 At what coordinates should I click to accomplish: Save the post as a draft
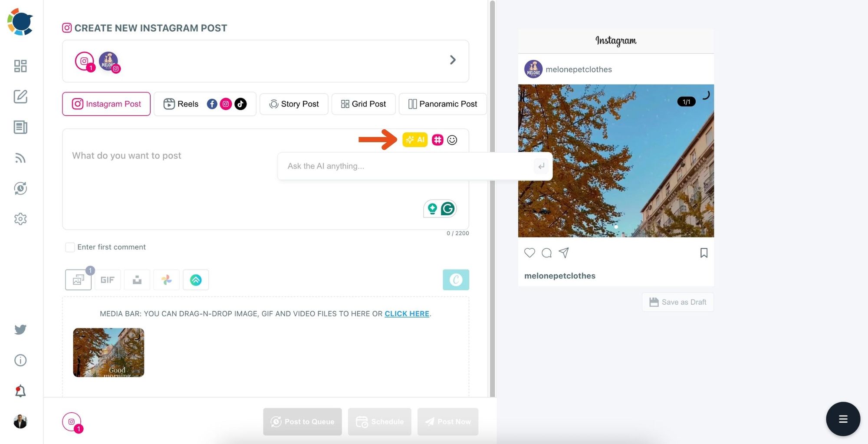[677, 302]
